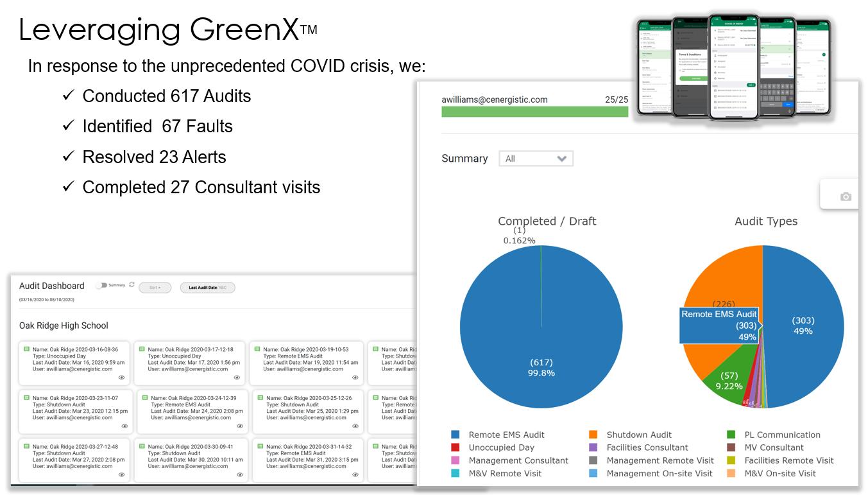The height and width of the screenshot is (495, 868).
Task: Click the 0.162% label on Completed / Draft chart
Action: pos(520,241)
